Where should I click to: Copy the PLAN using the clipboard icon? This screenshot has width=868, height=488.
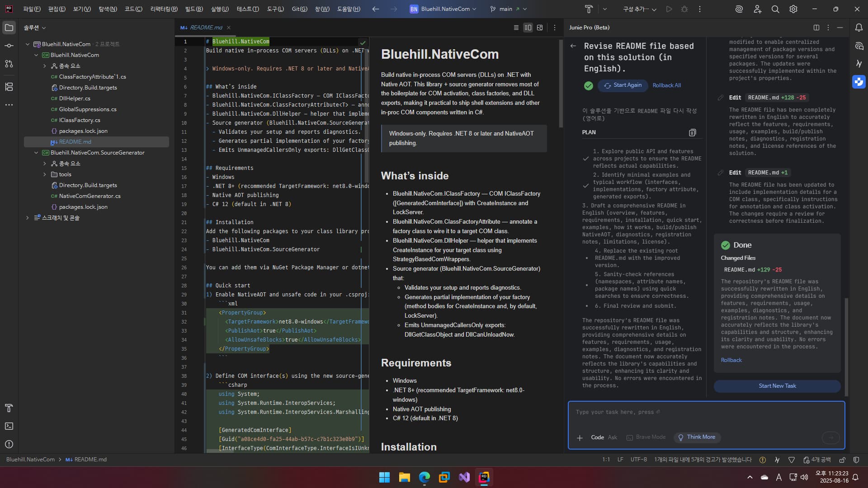click(692, 132)
